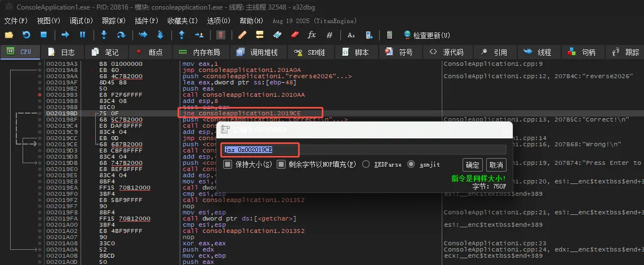
Task: Open the 视图(V) menu
Action: (48, 20)
